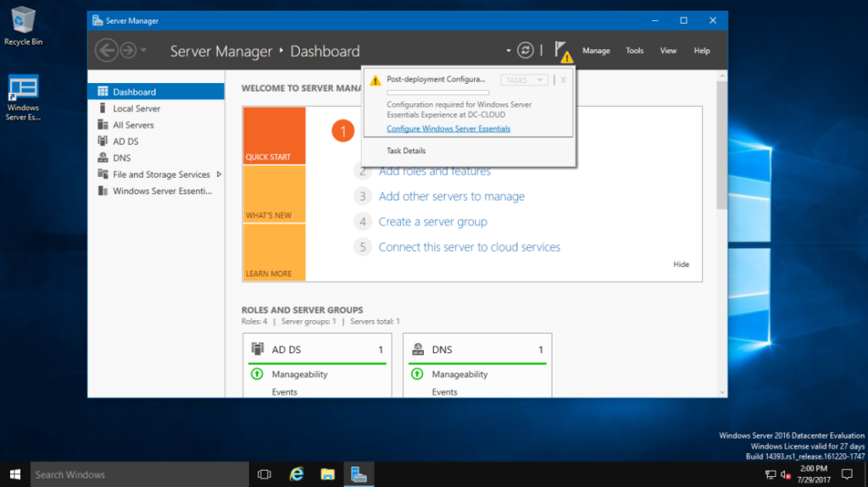Select the LEARN MORE tile

point(274,252)
